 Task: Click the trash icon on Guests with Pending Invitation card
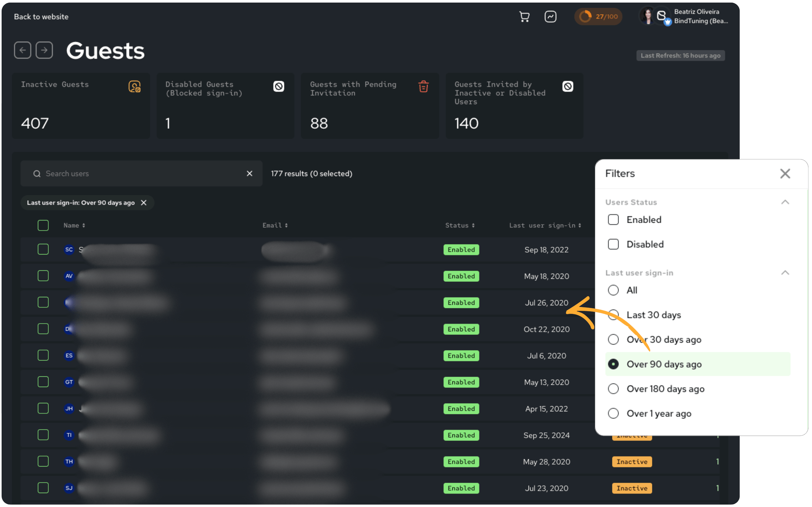click(423, 87)
